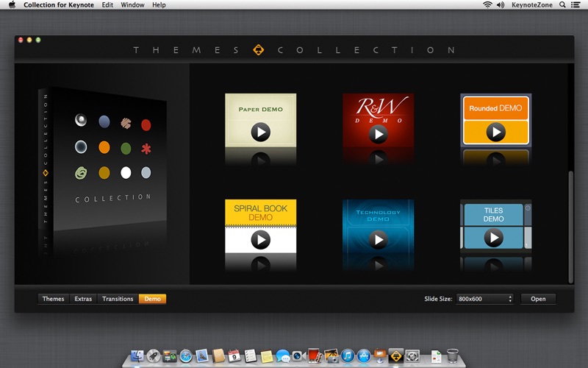
Task: Launch Safari from the Dock
Action: [186, 355]
